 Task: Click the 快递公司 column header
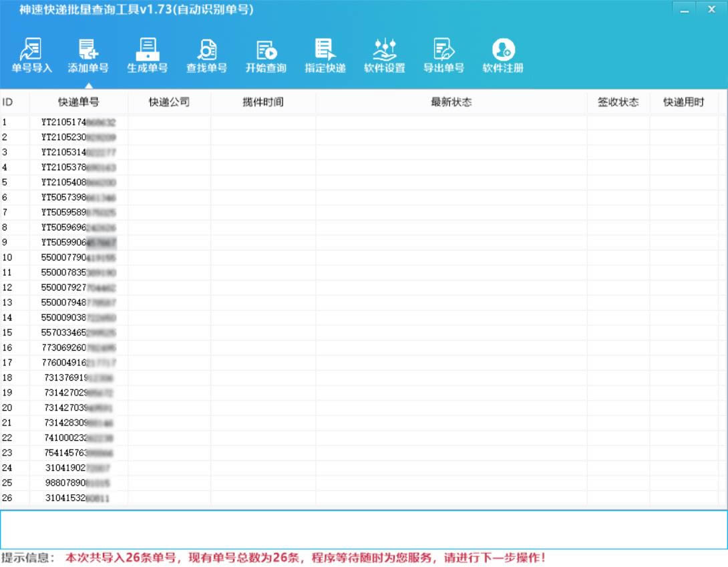(x=169, y=102)
